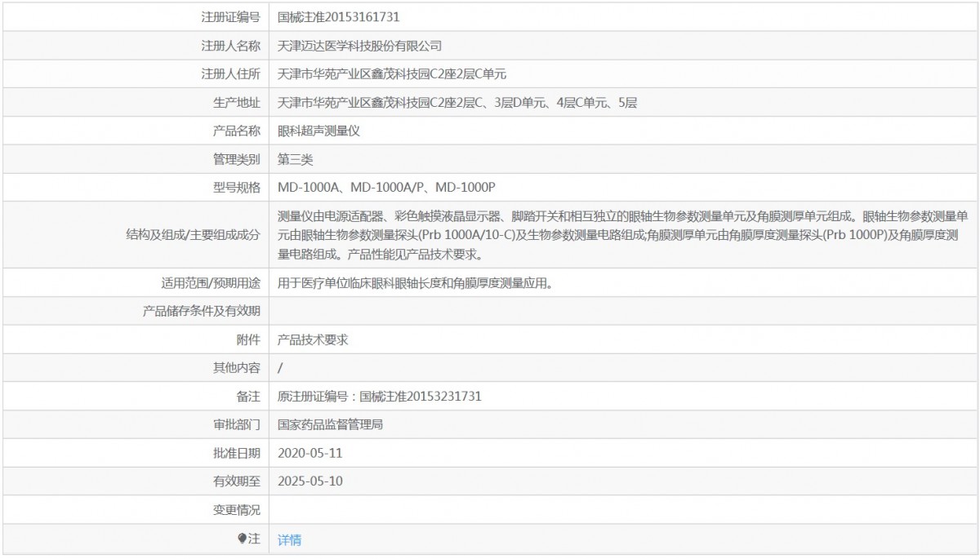Click the 产品名称 label

[237, 131]
